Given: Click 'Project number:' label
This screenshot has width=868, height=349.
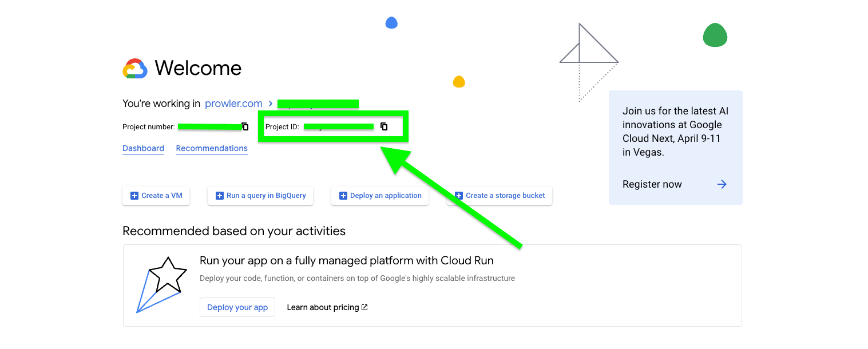Looking at the screenshot, I should pos(149,127).
